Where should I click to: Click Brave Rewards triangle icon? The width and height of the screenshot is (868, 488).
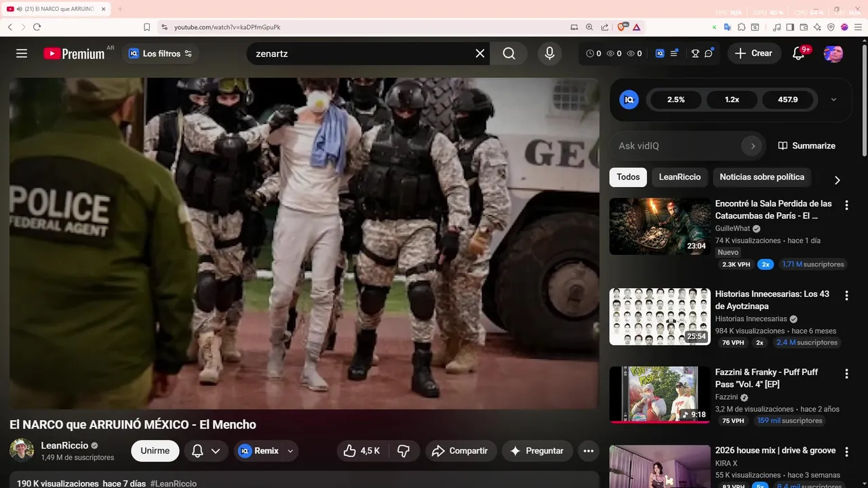pyautogui.click(x=636, y=27)
